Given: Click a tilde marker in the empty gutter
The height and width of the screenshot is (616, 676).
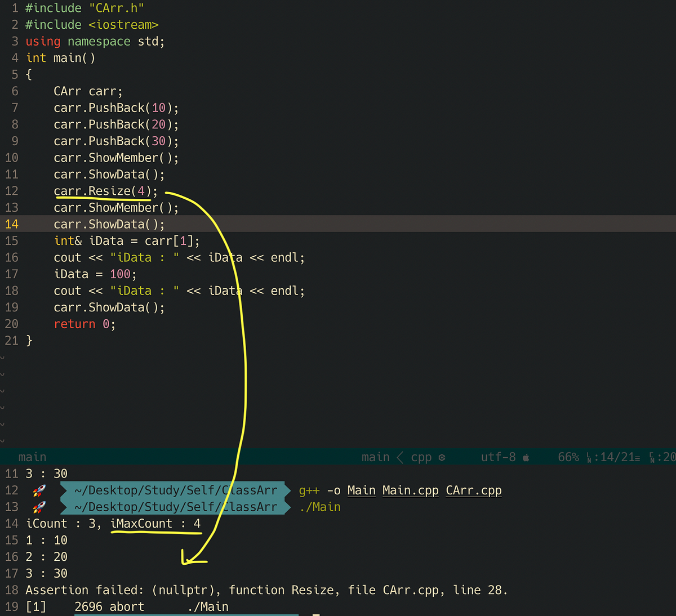Looking at the screenshot, I should coord(3,390).
